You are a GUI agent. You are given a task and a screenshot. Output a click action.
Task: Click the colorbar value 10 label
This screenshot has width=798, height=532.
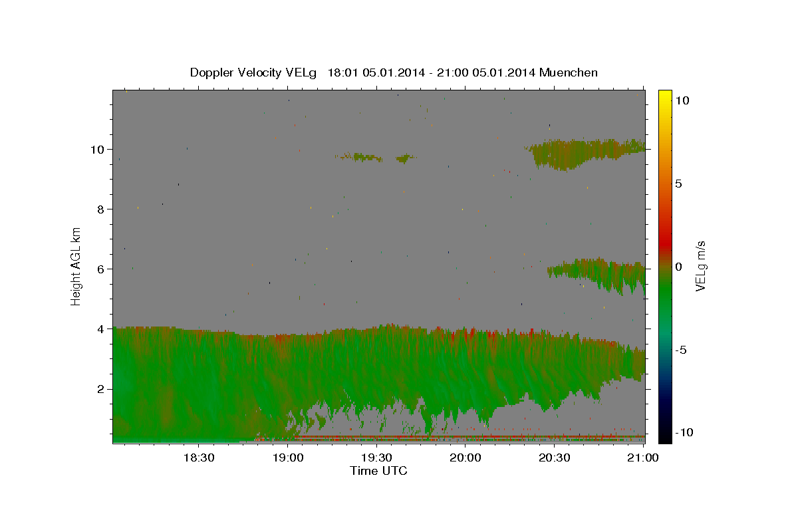682,100
